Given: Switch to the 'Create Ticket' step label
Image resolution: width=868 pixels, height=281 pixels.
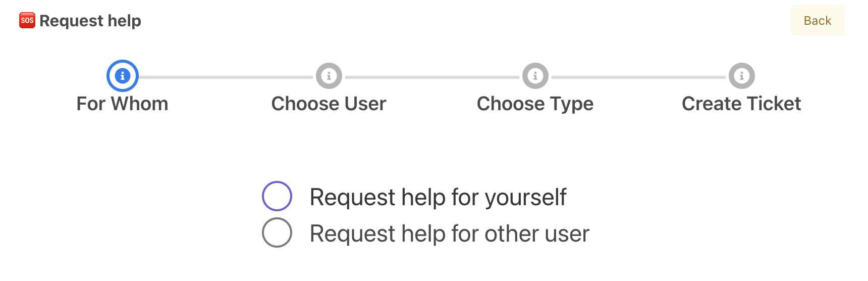Looking at the screenshot, I should (741, 104).
